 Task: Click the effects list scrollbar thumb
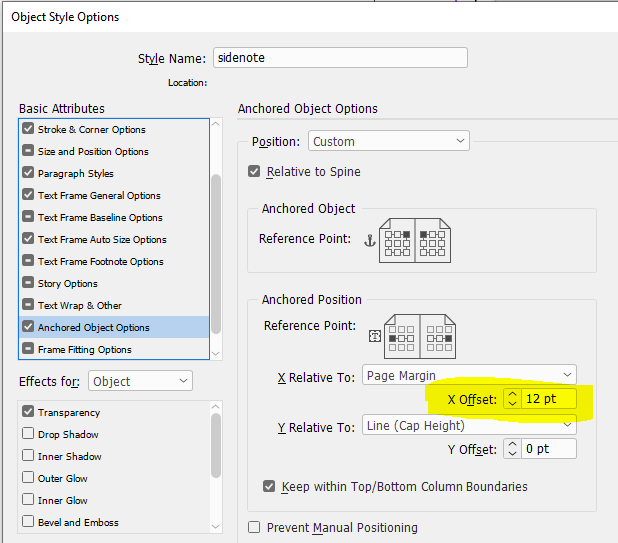[216, 446]
